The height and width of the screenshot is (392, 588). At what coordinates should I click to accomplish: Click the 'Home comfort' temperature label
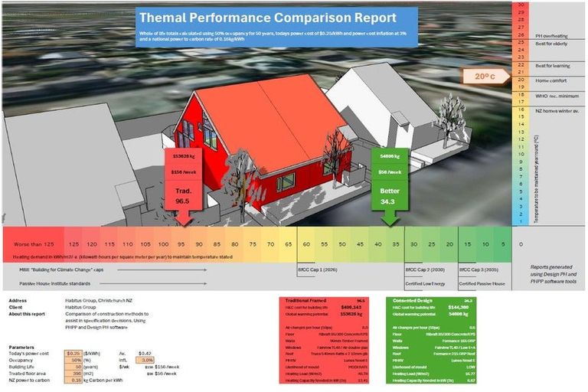[551, 80]
